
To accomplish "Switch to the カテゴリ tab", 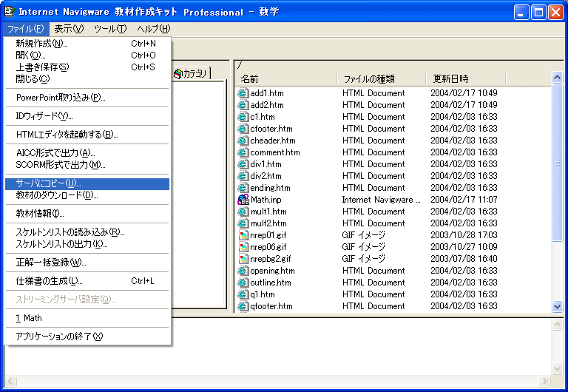I will pos(191,73).
